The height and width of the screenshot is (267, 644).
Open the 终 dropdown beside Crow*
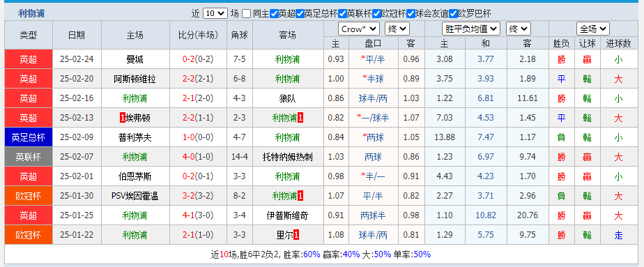tap(397, 29)
